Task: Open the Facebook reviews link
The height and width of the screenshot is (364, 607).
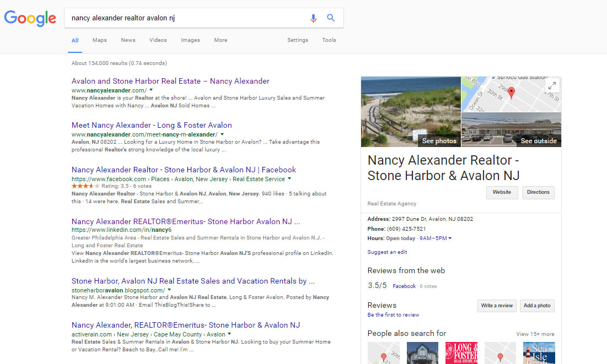Action: (404, 286)
